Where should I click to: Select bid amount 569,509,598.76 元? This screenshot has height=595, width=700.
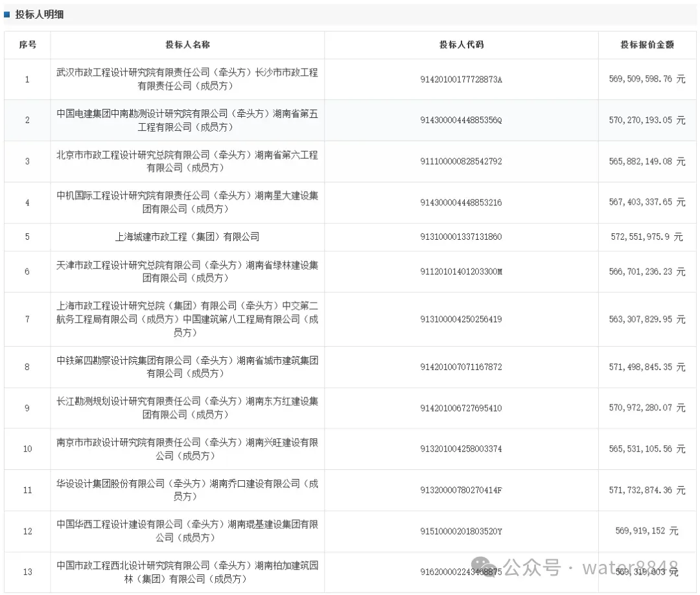647,79
